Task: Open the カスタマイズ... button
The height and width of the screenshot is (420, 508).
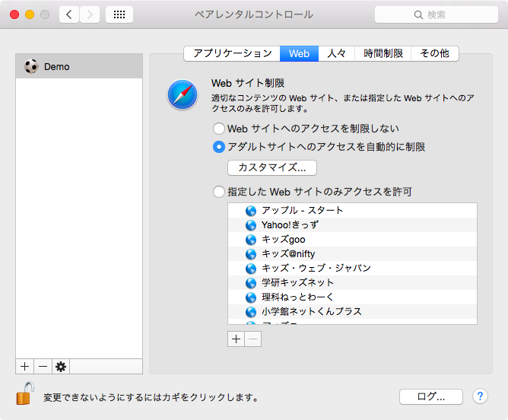Action: pyautogui.click(x=272, y=167)
